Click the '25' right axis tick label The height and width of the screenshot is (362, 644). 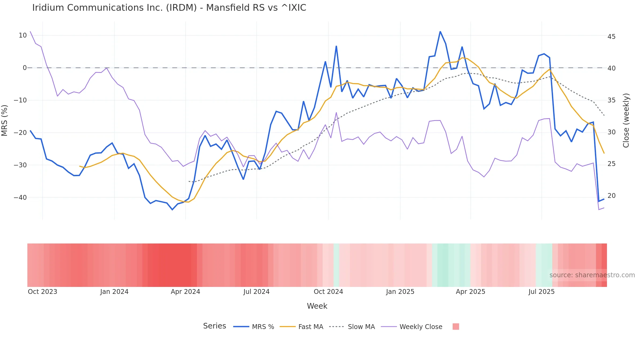(612, 164)
